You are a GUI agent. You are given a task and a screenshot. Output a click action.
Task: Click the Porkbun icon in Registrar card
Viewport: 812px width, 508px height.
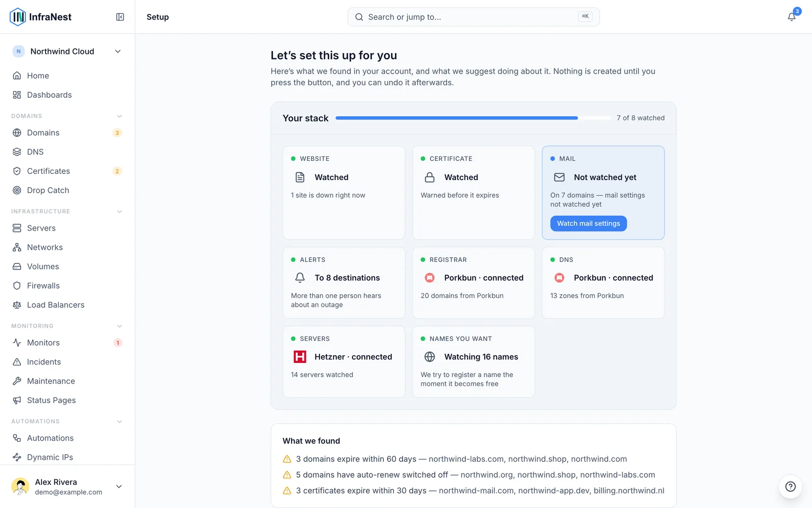[x=430, y=278]
